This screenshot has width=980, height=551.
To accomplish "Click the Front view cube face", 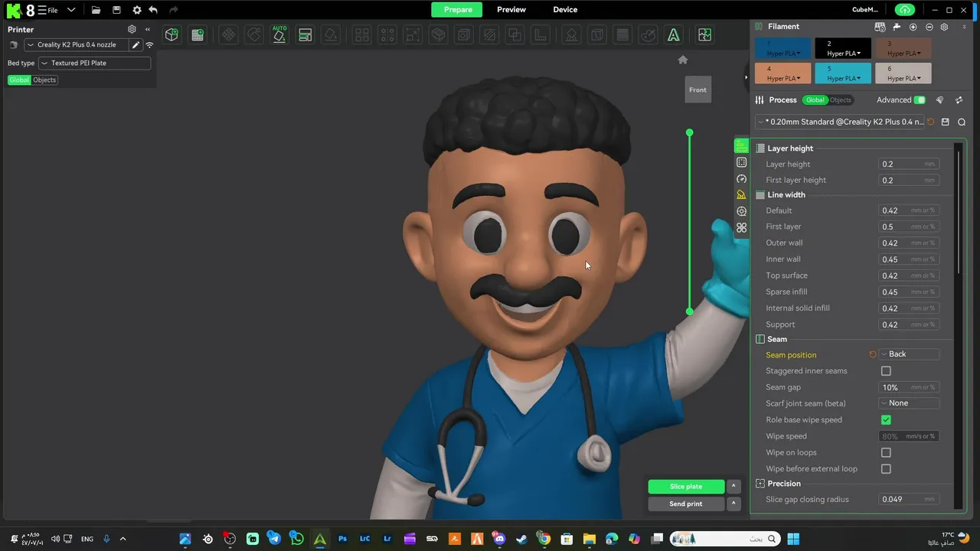I will coord(697,90).
